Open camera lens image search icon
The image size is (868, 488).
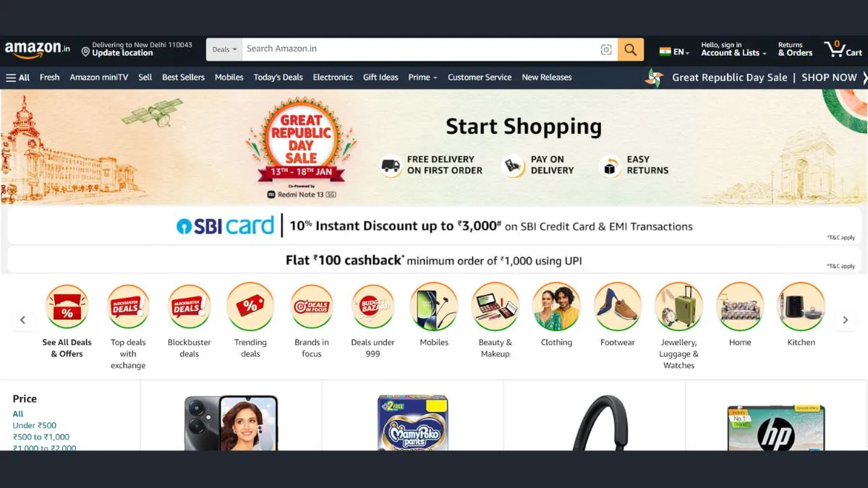coord(606,49)
